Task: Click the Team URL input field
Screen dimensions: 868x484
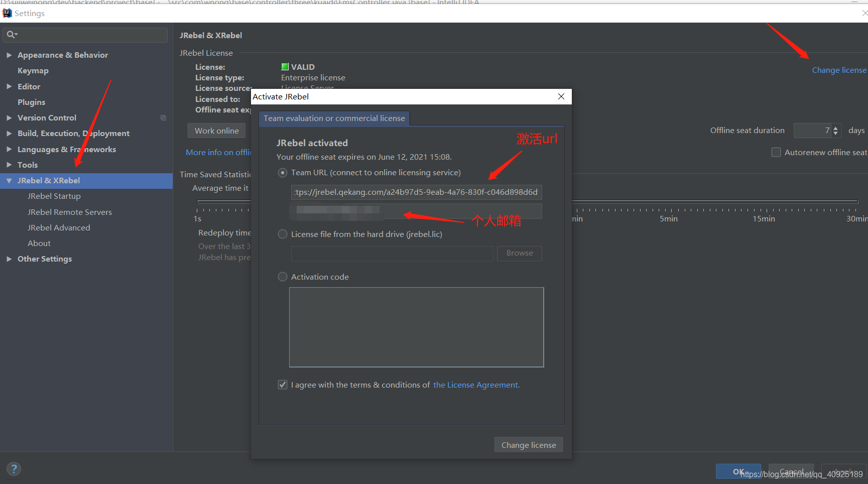Action: click(417, 192)
